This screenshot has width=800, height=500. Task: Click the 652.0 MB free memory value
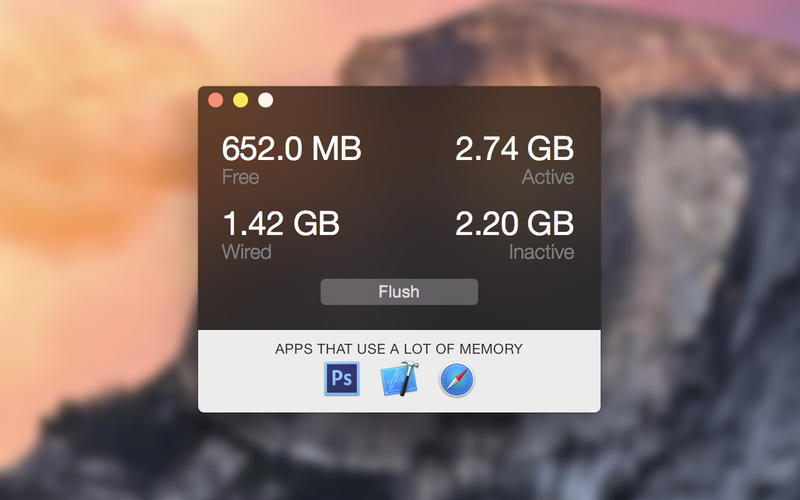pyautogui.click(x=291, y=149)
